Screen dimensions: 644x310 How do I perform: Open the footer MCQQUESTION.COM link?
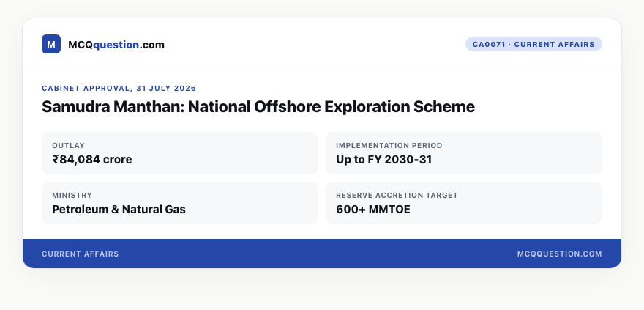(559, 254)
